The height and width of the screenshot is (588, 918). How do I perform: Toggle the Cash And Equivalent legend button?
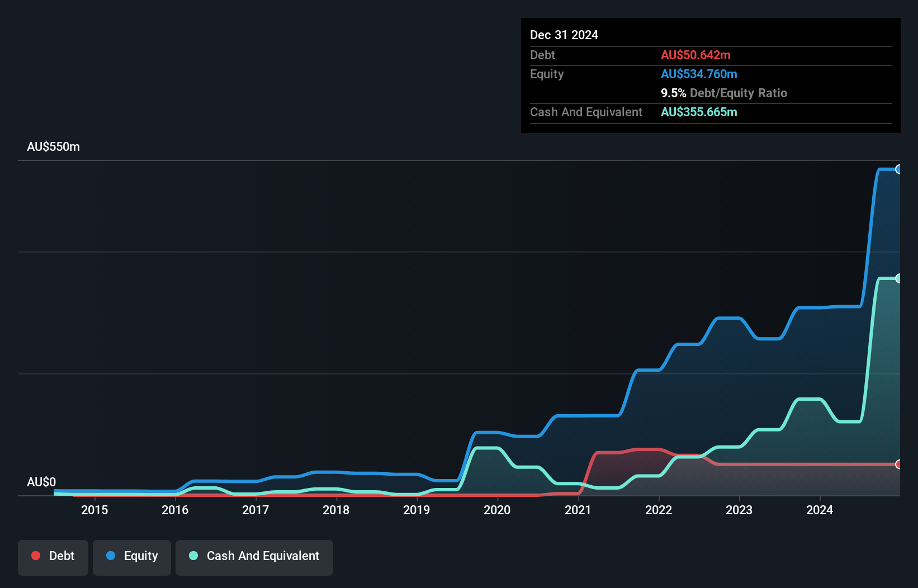(x=254, y=557)
